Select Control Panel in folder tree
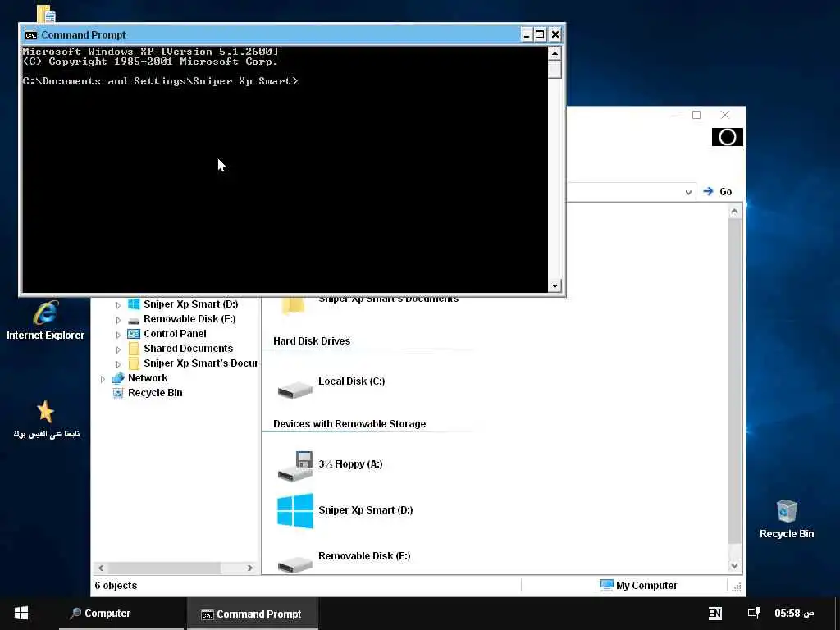This screenshot has height=630, width=840. pos(175,334)
